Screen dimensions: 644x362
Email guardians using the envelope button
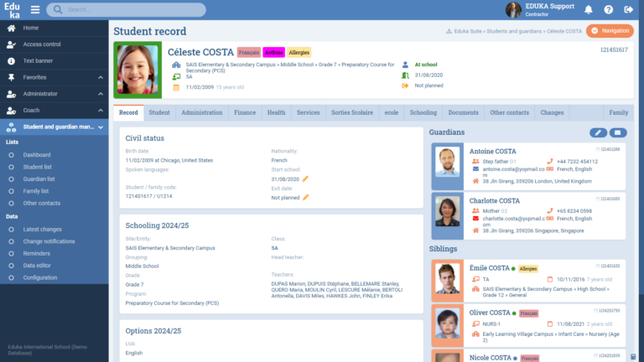tap(618, 132)
